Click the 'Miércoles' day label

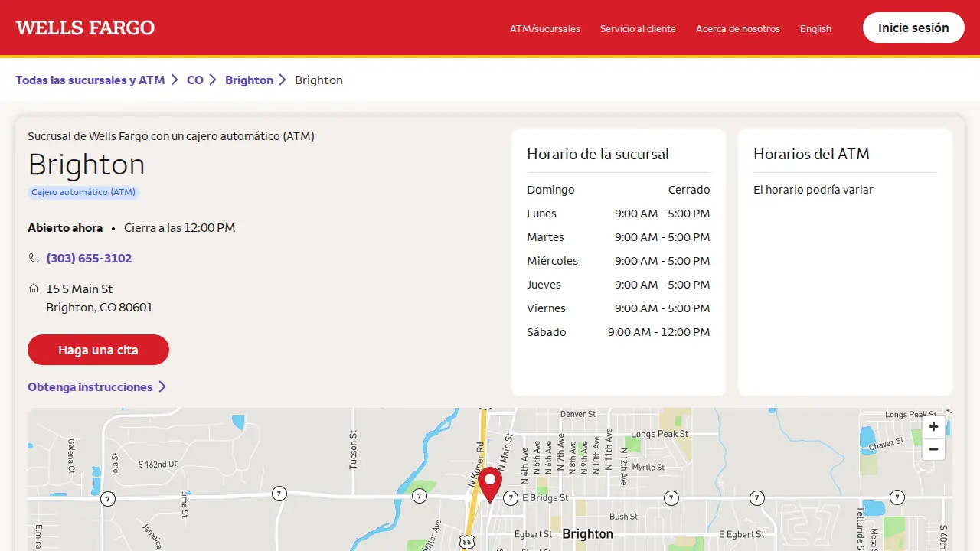click(x=552, y=261)
